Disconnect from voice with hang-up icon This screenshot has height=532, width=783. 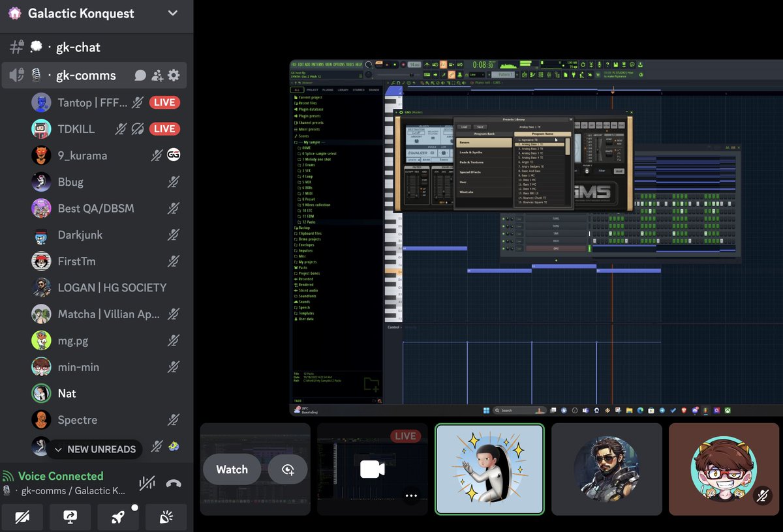point(174,483)
